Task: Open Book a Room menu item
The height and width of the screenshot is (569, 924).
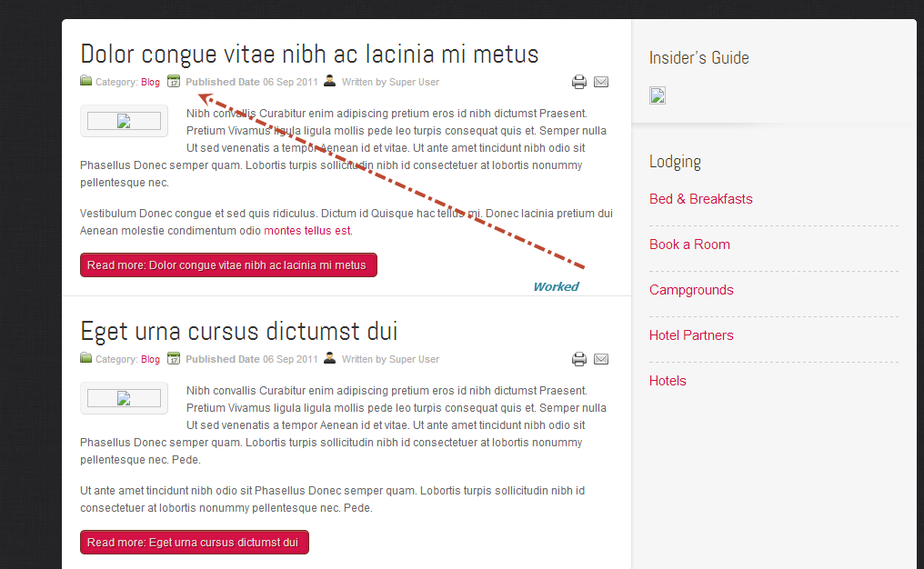Action: 689,245
